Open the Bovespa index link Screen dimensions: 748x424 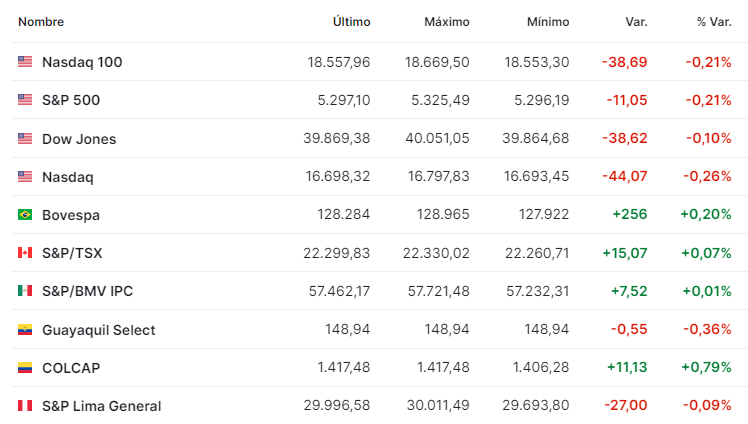pos(71,215)
